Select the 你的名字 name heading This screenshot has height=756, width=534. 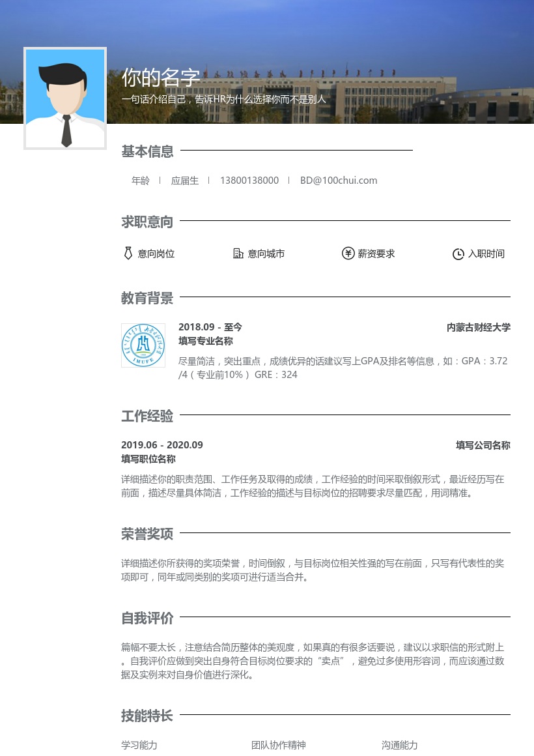tap(161, 78)
